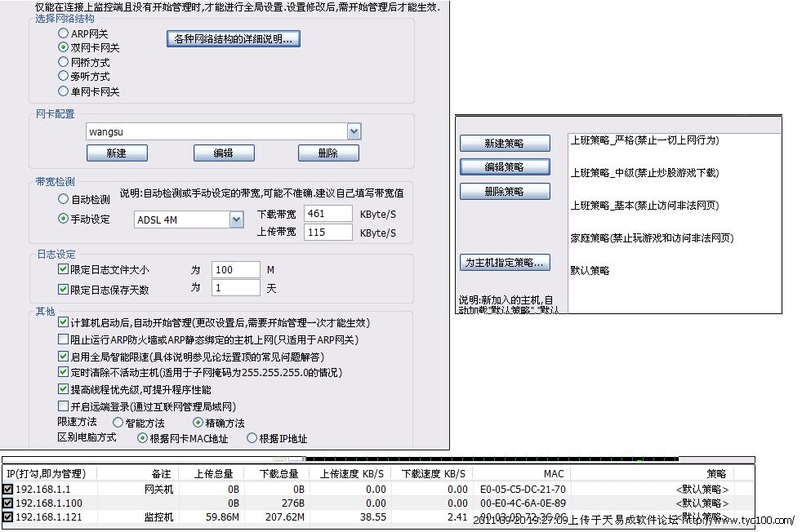Open the wangsu network card dropdown
802x532 pixels.
coord(354,131)
